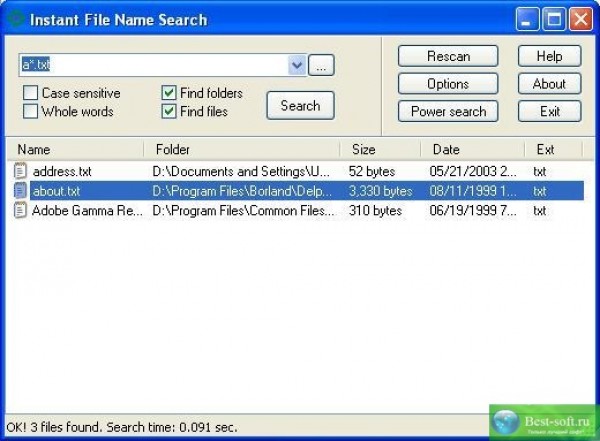Click folder path D:\Program Files\Common Files...
Image resolution: width=600 pixels, height=441 pixels.
243,211
